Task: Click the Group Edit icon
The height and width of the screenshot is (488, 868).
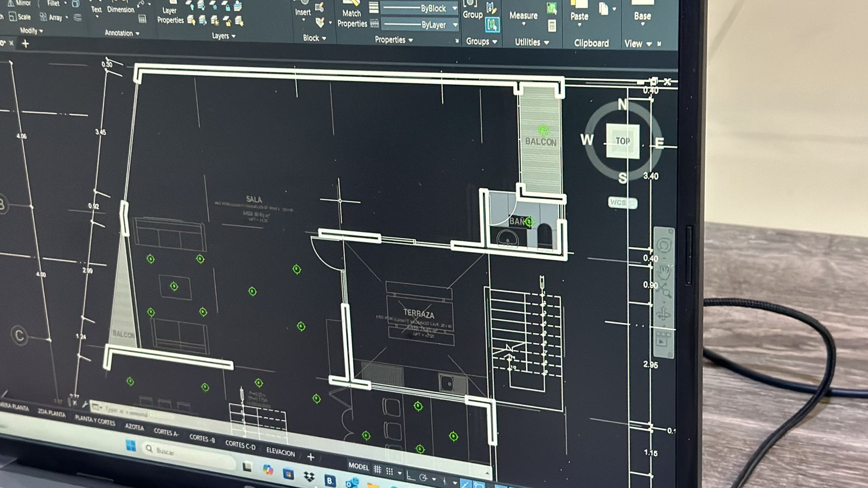Action: pos(491,8)
